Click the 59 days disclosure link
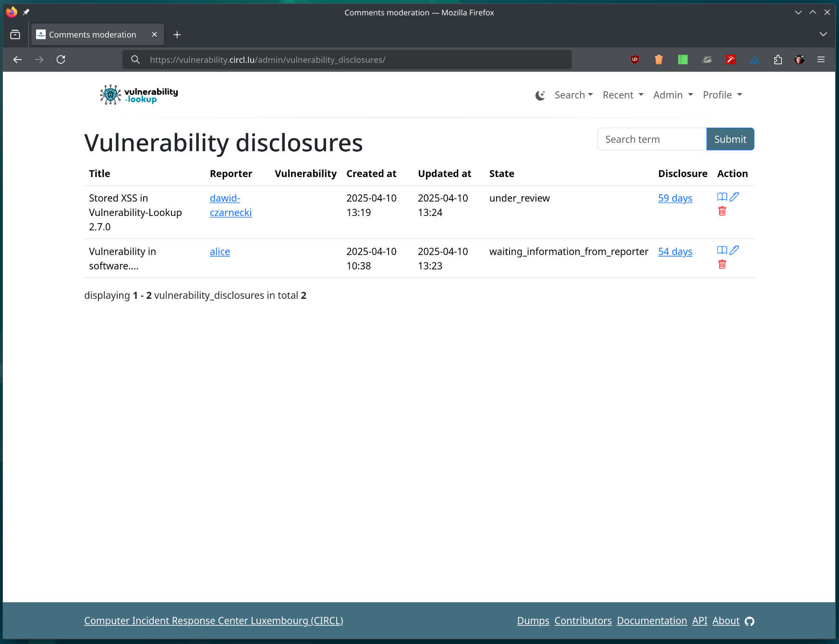The image size is (839, 644). tap(675, 198)
